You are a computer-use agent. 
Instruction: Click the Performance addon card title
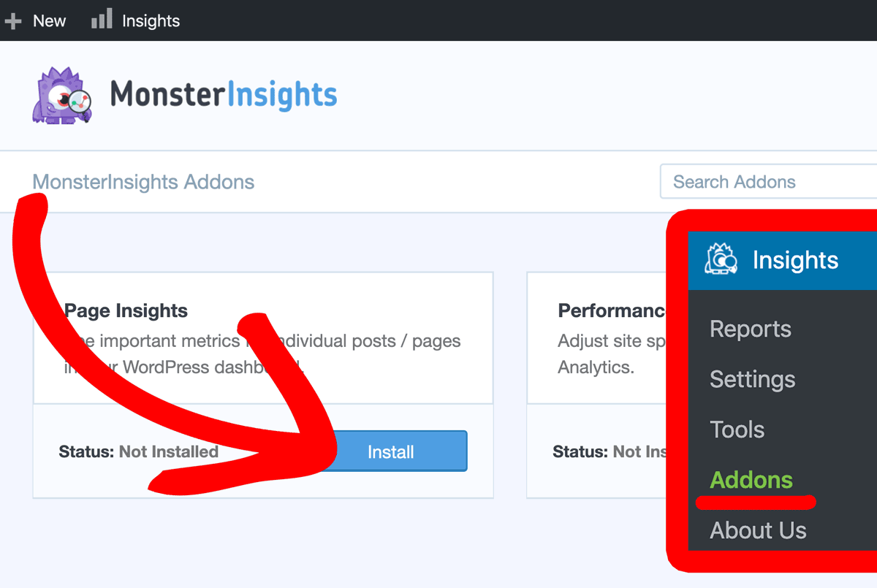612,310
